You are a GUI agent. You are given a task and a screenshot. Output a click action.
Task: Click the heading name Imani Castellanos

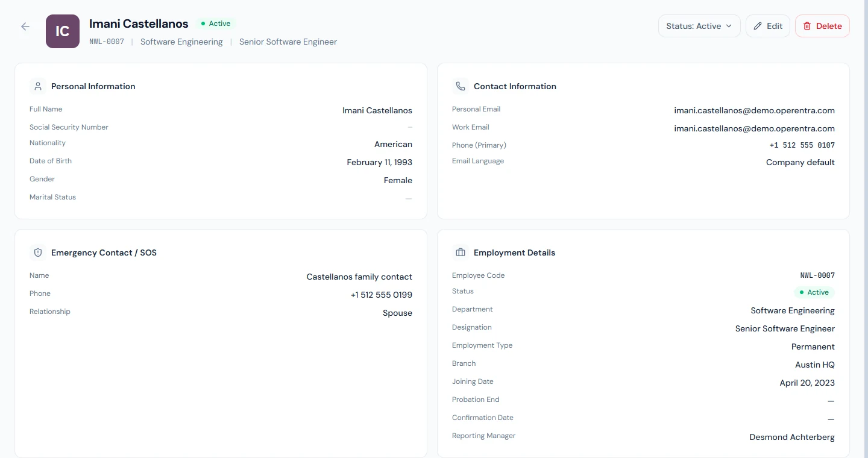139,24
